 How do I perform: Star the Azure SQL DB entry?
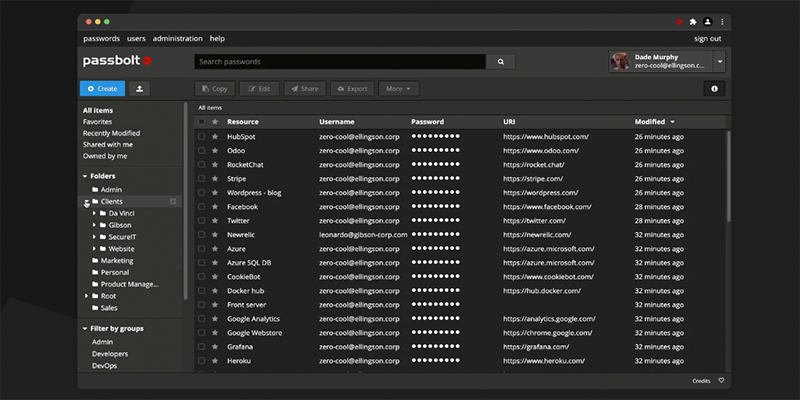[x=215, y=263]
